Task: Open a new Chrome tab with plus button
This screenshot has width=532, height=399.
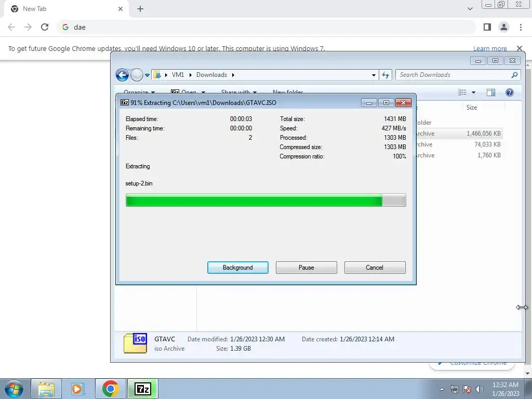Action: [140, 9]
